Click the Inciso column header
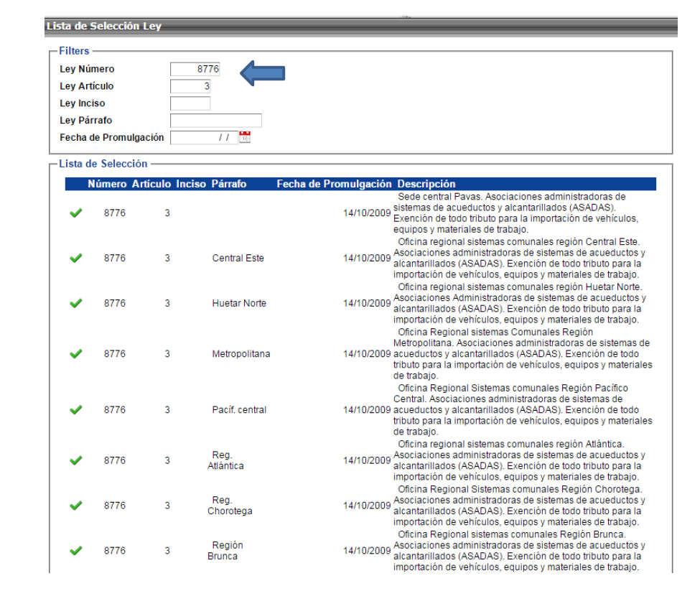This screenshot has width=700, height=609. pos(190,184)
